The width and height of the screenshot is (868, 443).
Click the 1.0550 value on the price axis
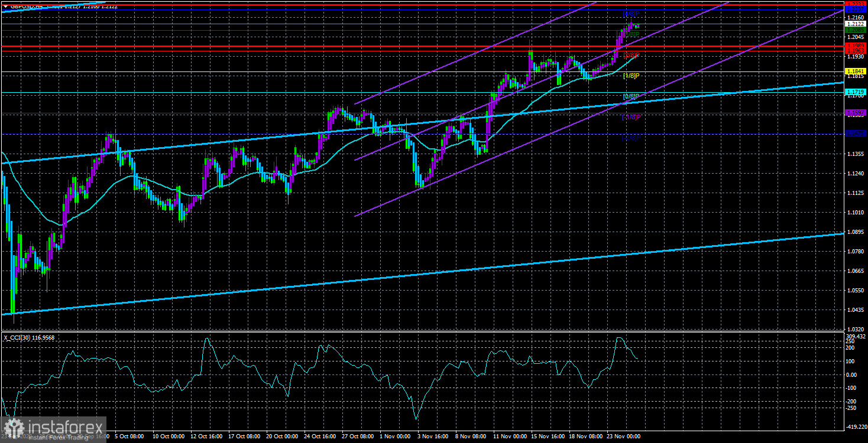pyautogui.click(x=854, y=291)
